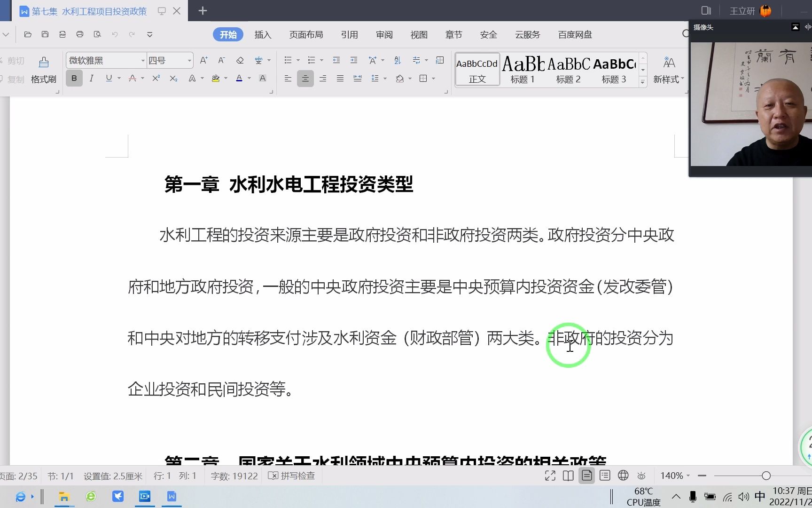Toggle center paragraph alignment
This screenshot has height=508, width=812.
(x=305, y=79)
